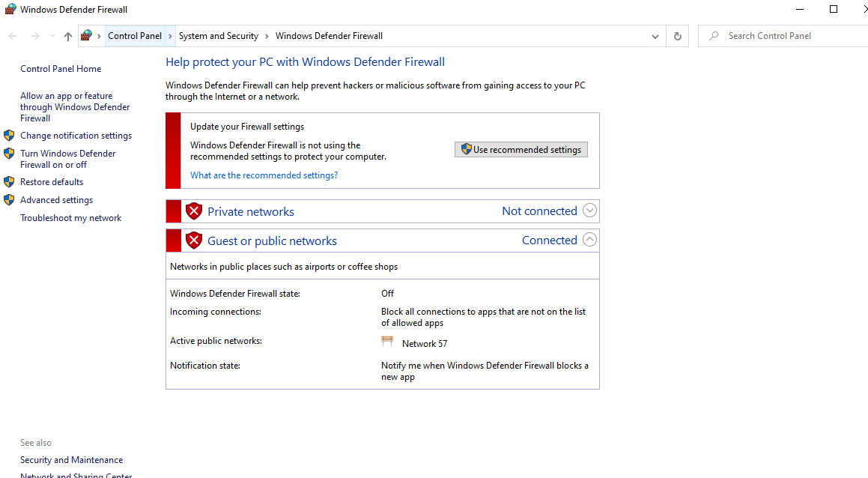
Task: Expand the chevron after System and Security
Action: click(267, 36)
